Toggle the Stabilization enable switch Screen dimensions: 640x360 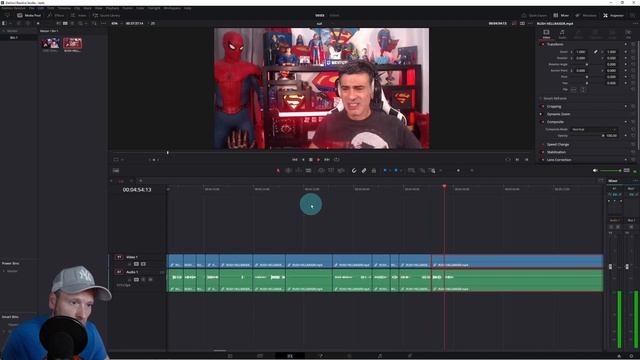click(x=543, y=152)
